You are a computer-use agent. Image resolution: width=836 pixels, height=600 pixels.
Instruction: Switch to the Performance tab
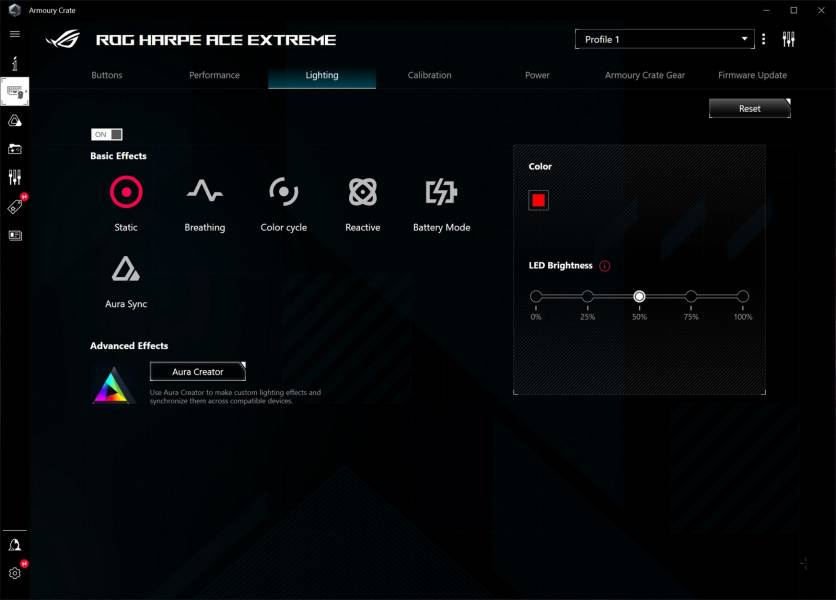point(214,75)
